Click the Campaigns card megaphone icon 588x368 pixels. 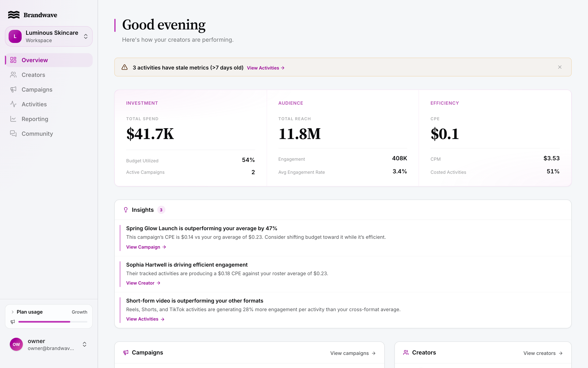pos(126,353)
